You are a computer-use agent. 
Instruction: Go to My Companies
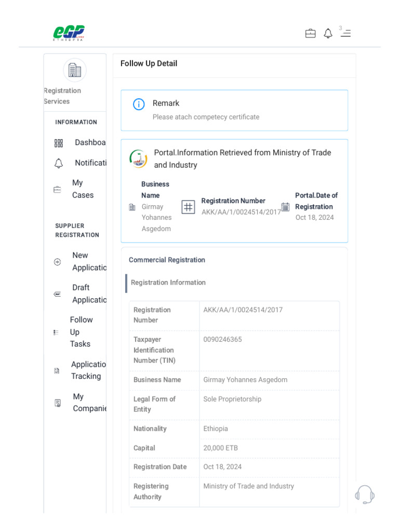tap(89, 403)
